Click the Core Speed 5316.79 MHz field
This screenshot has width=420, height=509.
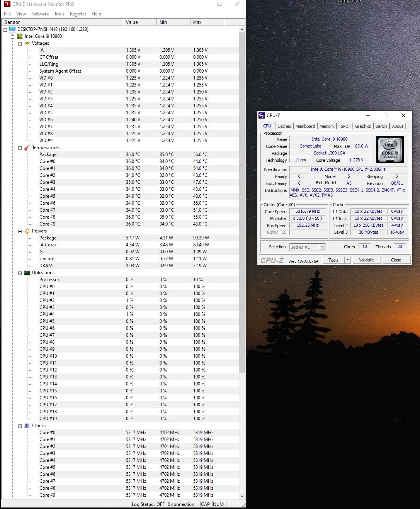tap(308, 211)
